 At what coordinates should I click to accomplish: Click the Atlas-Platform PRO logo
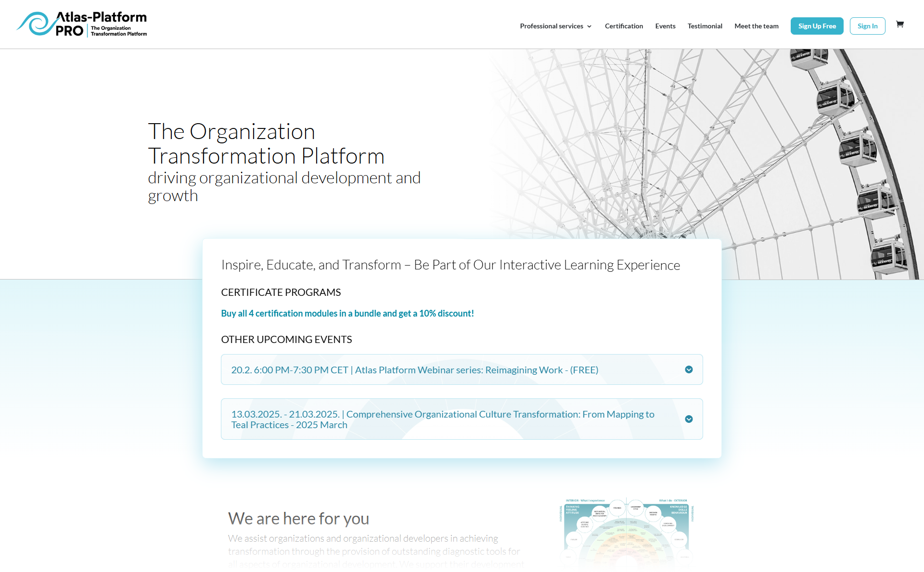coord(82,24)
